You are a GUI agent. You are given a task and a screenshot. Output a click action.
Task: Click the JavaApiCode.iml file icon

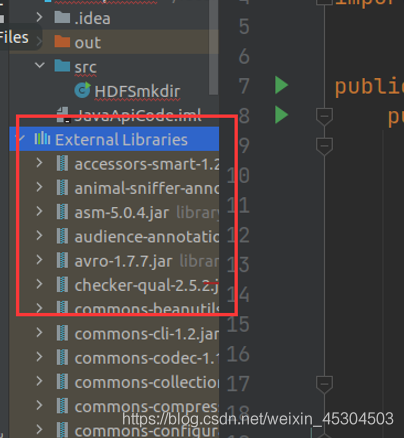click(63, 115)
